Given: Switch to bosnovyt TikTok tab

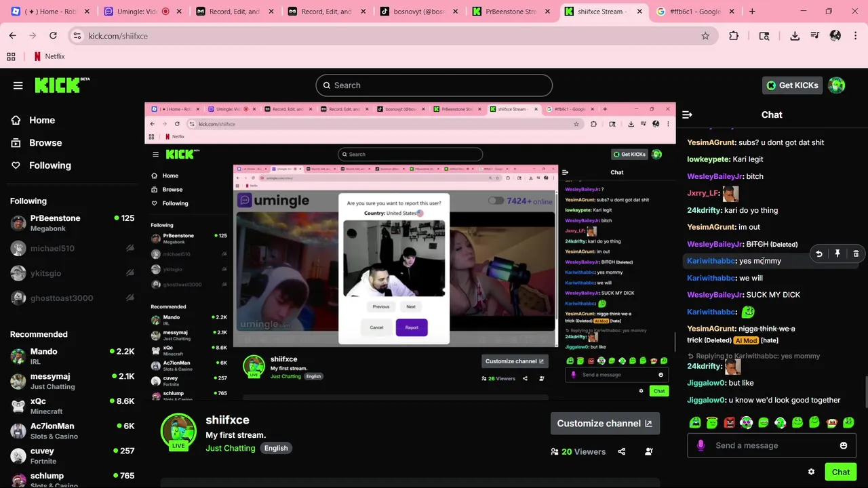Looking at the screenshot, I should 418,12.
